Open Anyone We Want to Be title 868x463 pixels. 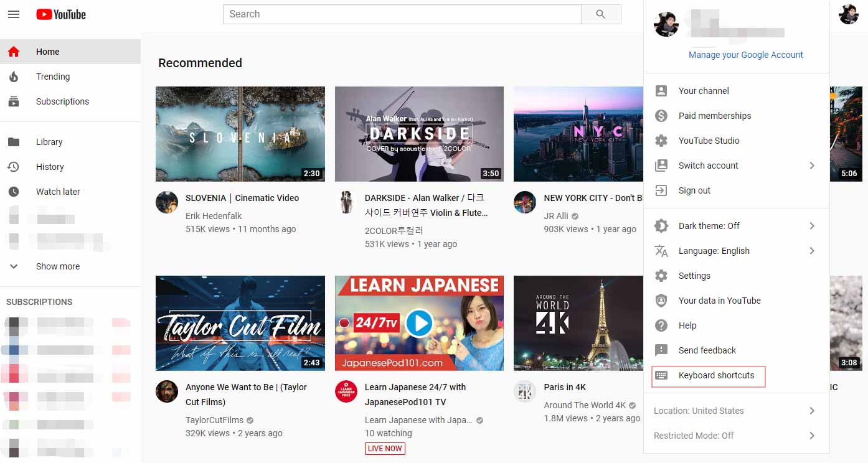246,395
